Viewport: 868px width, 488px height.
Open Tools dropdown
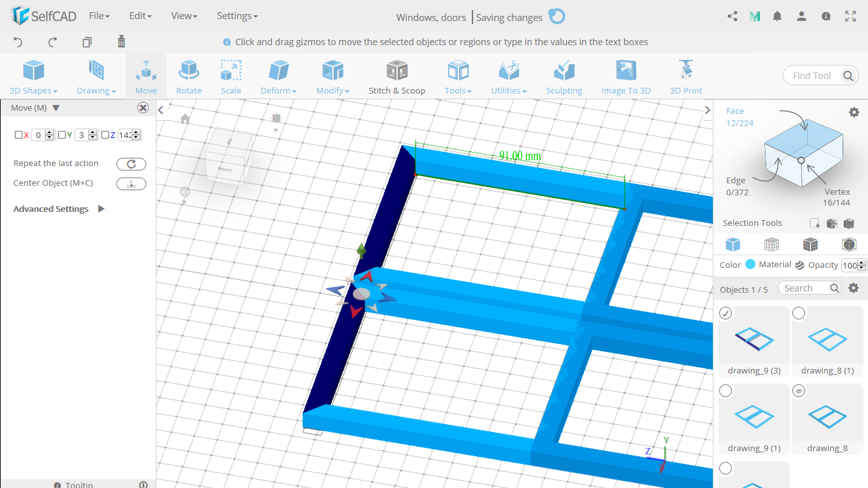pos(458,76)
